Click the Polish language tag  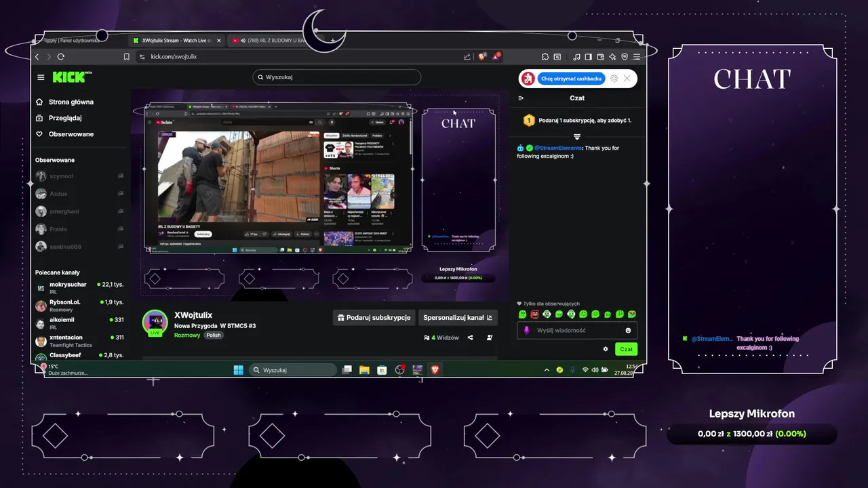click(214, 335)
